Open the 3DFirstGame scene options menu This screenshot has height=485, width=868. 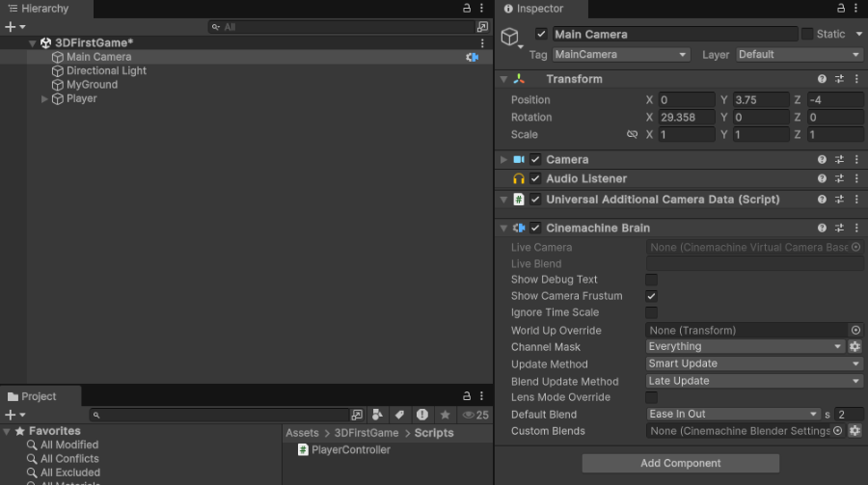[482, 43]
